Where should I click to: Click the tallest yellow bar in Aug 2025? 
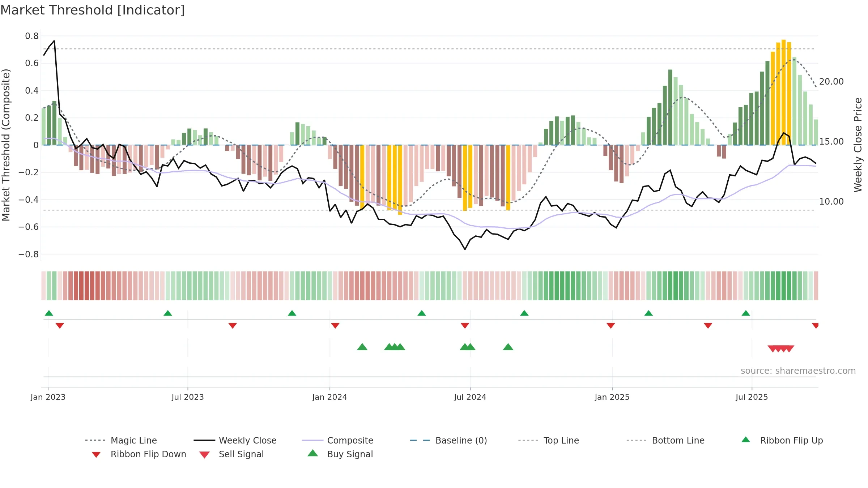pos(784,93)
